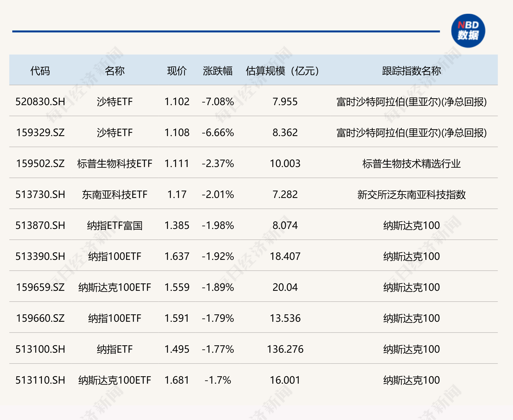Click estimated size 13.536
Image resolution: width=513 pixels, height=420 pixels.
pos(285,318)
